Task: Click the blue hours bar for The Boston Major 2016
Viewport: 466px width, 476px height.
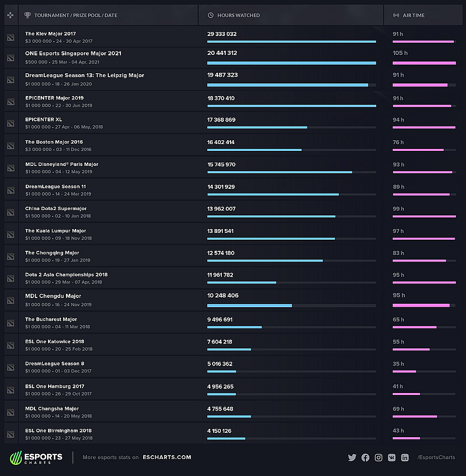Action: (x=254, y=150)
